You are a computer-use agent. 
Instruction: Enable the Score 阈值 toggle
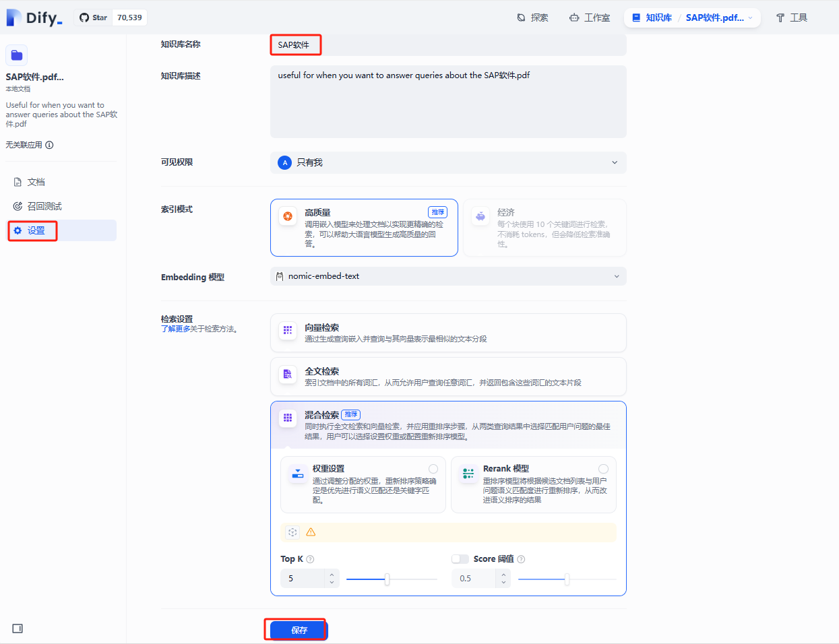[x=460, y=559]
